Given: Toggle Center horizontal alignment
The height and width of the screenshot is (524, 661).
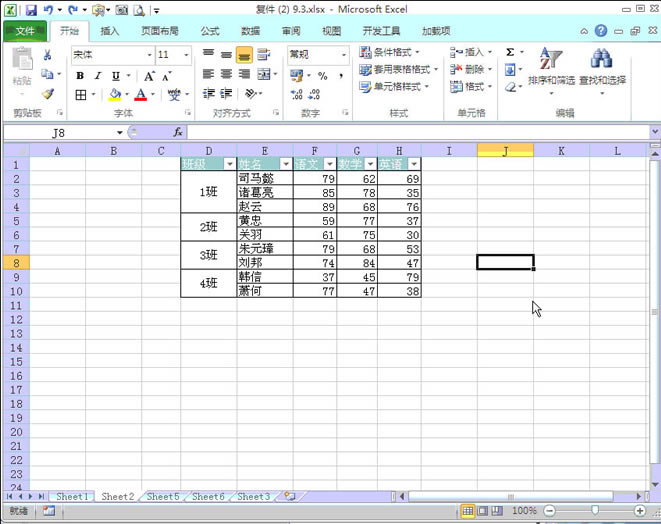Looking at the screenshot, I should (x=226, y=74).
